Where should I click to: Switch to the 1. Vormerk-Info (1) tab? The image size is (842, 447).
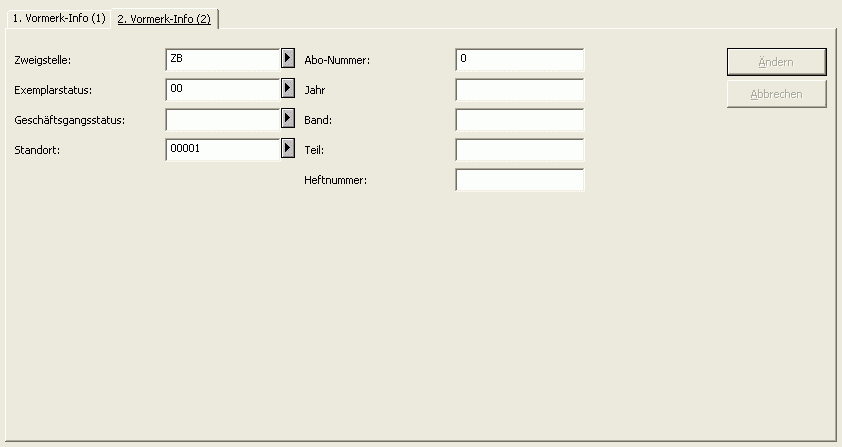(x=59, y=18)
